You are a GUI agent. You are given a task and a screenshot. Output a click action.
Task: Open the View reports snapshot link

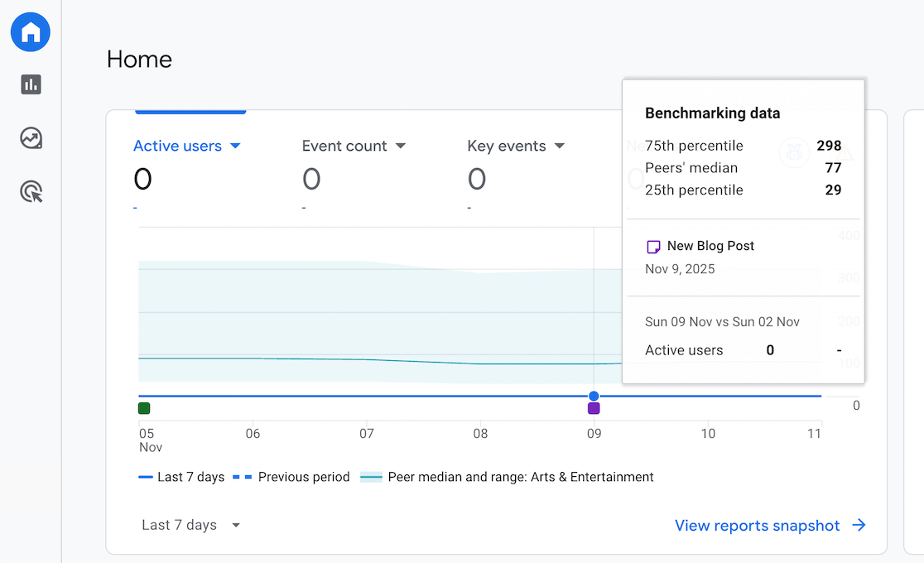tap(758, 526)
